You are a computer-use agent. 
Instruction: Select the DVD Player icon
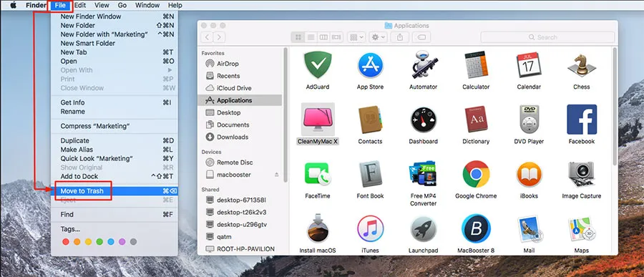[529, 120]
